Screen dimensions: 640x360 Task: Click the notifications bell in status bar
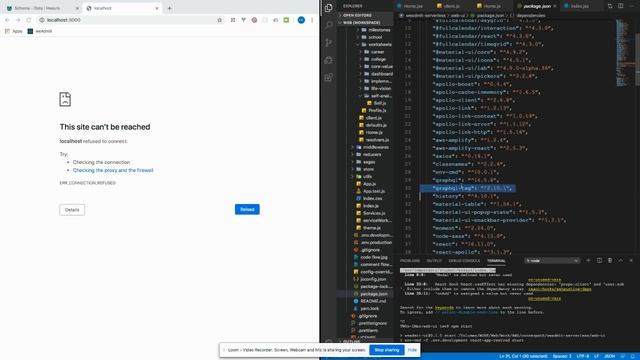[633, 356]
